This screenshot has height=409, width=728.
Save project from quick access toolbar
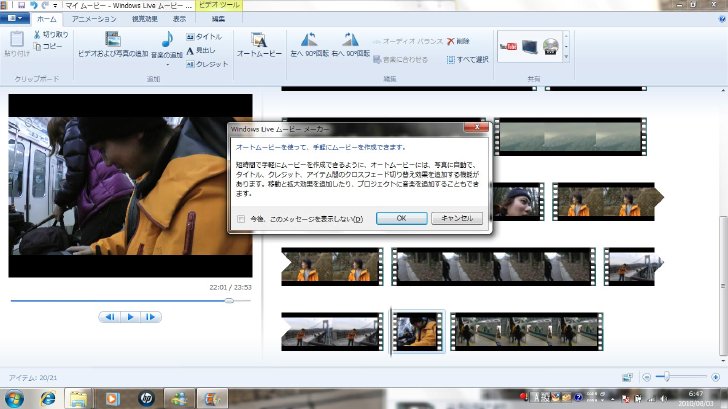pos(21,5)
